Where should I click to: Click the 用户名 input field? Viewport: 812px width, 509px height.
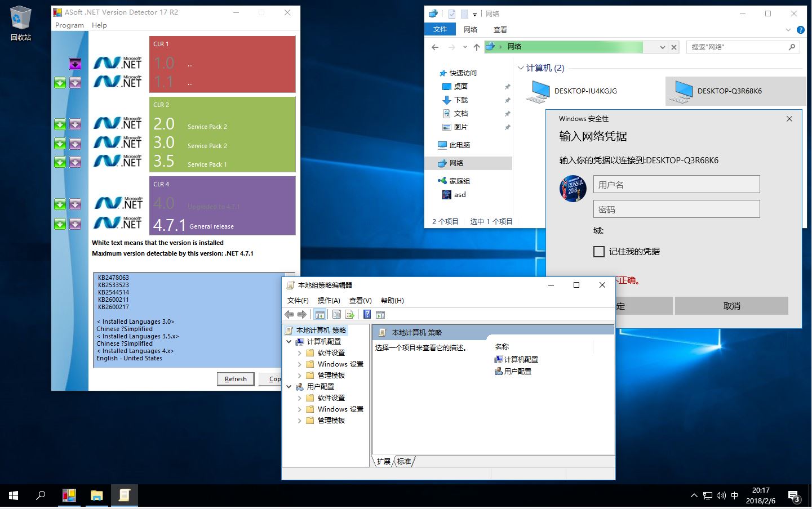[676, 184]
